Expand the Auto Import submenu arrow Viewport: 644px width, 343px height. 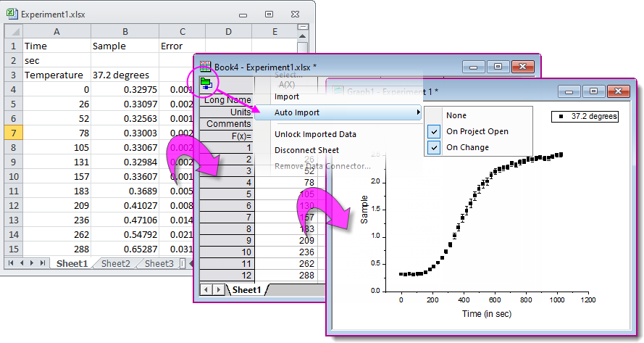click(x=418, y=112)
